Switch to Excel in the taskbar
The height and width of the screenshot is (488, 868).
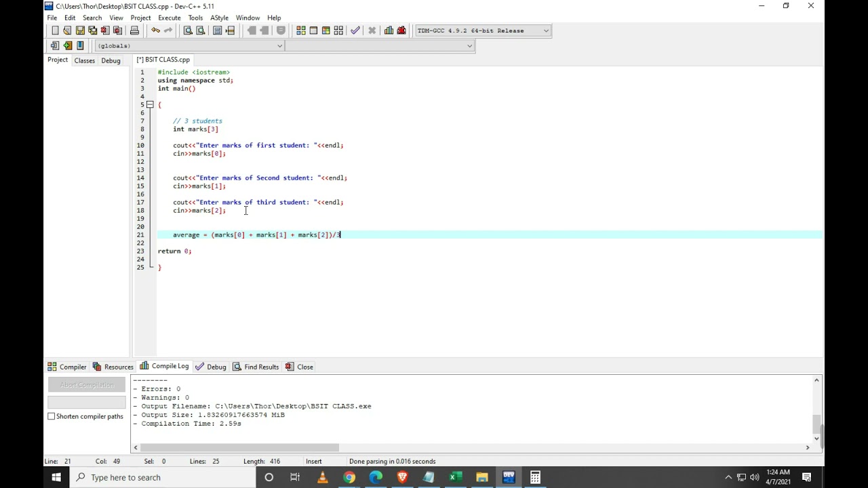[456, 477]
